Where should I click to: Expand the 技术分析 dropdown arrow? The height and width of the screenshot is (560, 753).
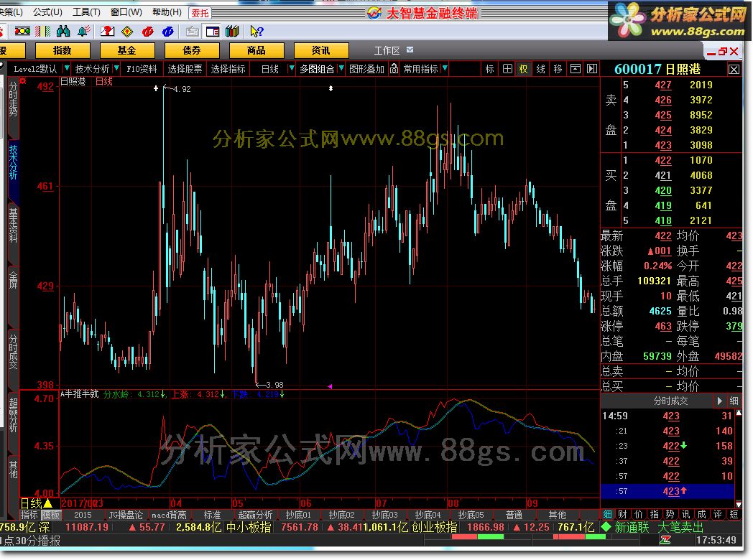coord(116,69)
